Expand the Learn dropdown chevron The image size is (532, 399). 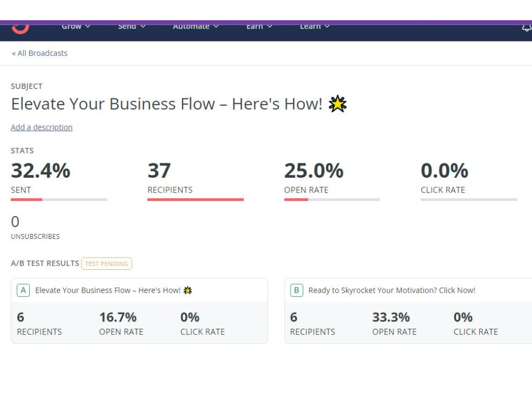click(x=327, y=27)
